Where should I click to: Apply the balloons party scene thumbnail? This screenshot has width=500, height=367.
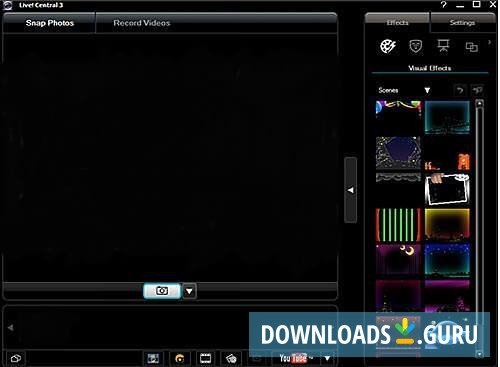coord(398,117)
